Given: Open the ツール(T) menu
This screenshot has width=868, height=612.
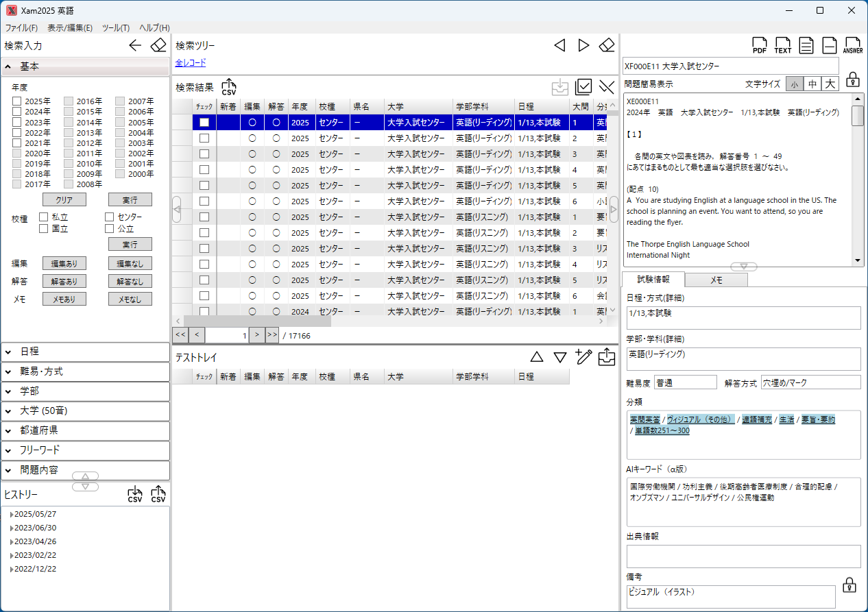Looking at the screenshot, I should pyautogui.click(x=116, y=28).
